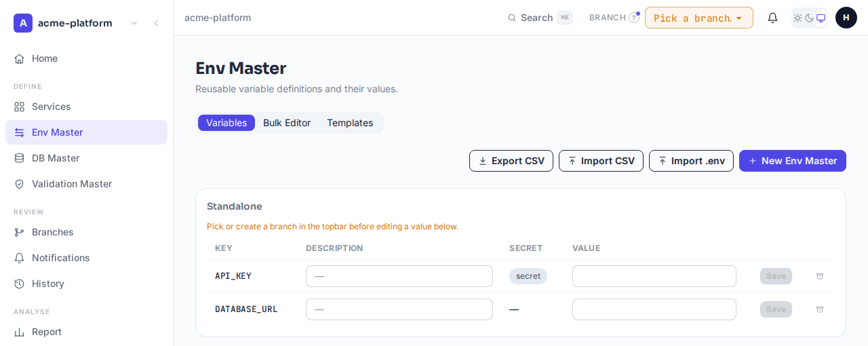
Task: Click Save in the DATABASE_URL row
Action: point(776,309)
